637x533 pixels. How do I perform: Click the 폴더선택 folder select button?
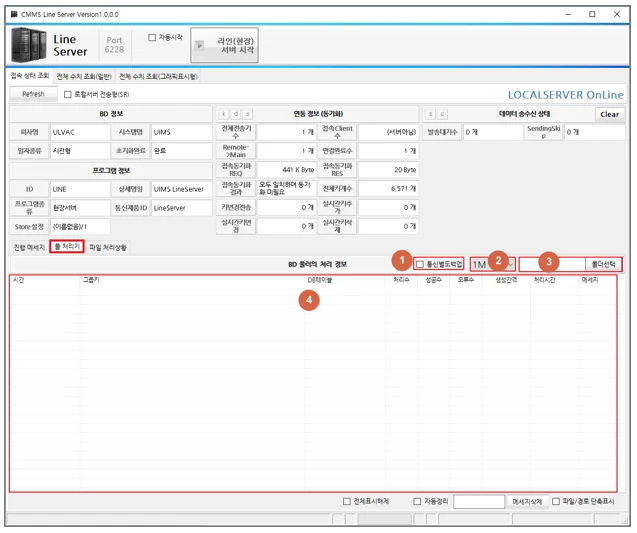[x=603, y=264]
